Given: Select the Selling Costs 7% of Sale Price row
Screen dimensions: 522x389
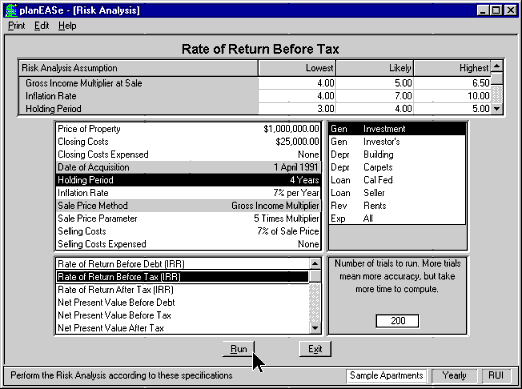Looking at the screenshot, I should [x=188, y=231].
